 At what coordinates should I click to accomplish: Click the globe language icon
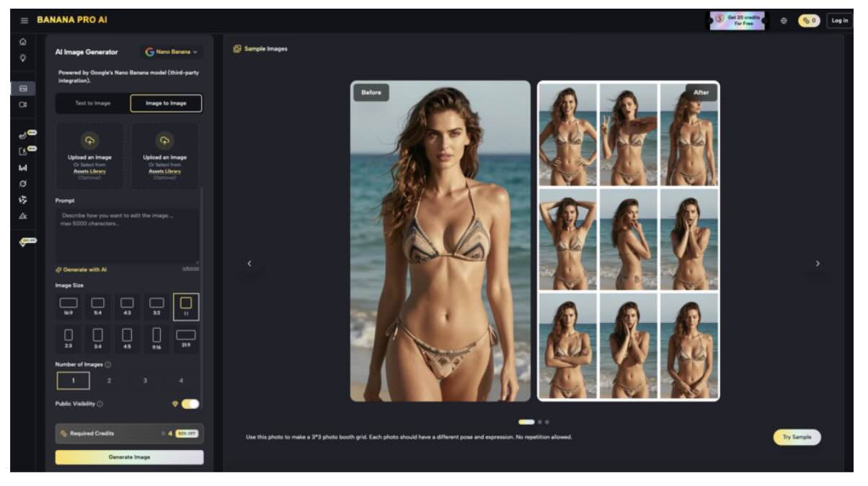pyautogui.click(x=784, y=21)
